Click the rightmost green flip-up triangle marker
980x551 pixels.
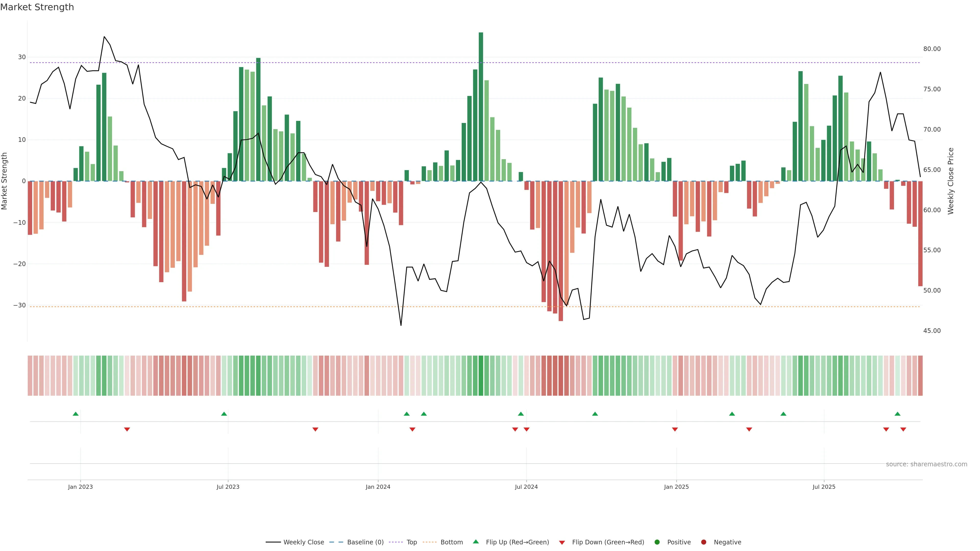[898, 414]
